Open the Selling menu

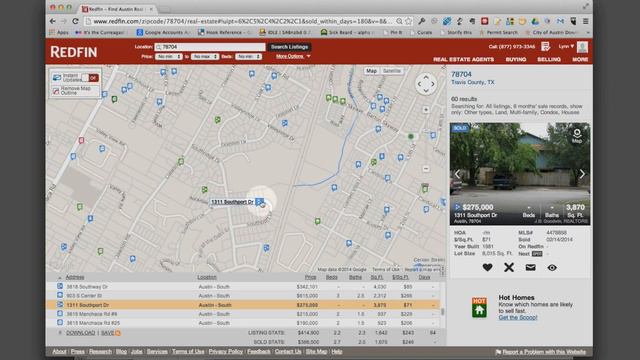[549, 60]
